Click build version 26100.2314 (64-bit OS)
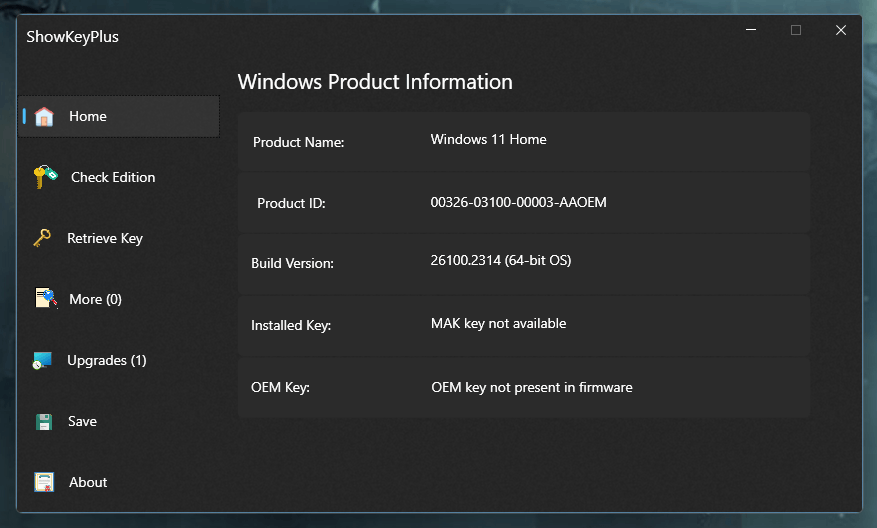Image resolution: width=877 pixels, height=528 pixels. tap(501, 261)
